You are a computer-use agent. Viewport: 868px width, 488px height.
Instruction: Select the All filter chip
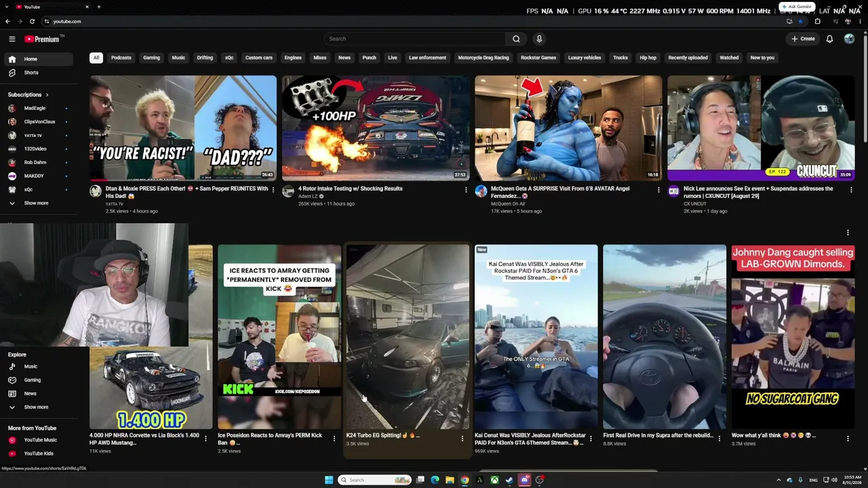point(96,58)
